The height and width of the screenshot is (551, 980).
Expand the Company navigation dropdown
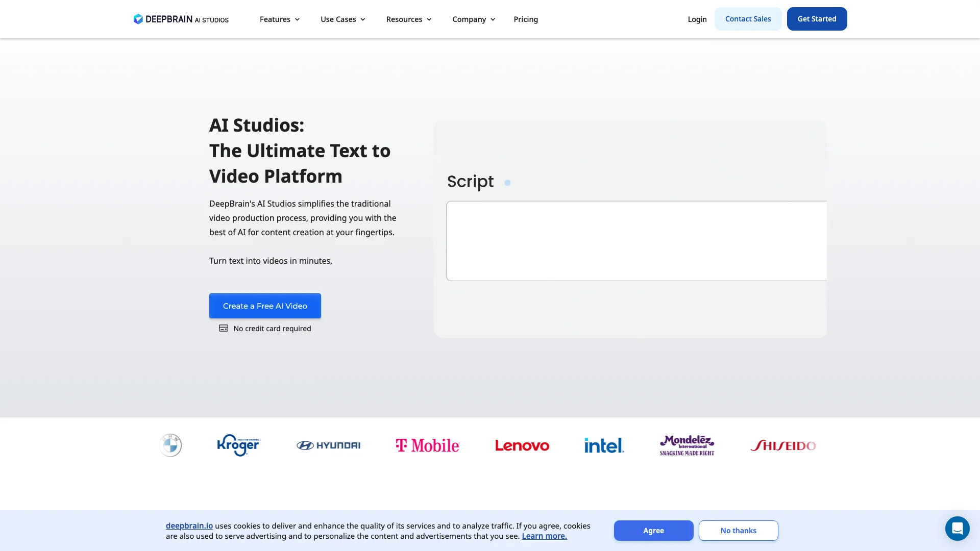tap(474, 19)
